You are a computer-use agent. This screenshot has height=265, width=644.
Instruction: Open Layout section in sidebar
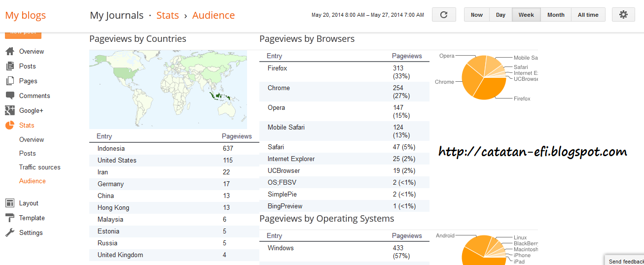click(x=29, y=203)
